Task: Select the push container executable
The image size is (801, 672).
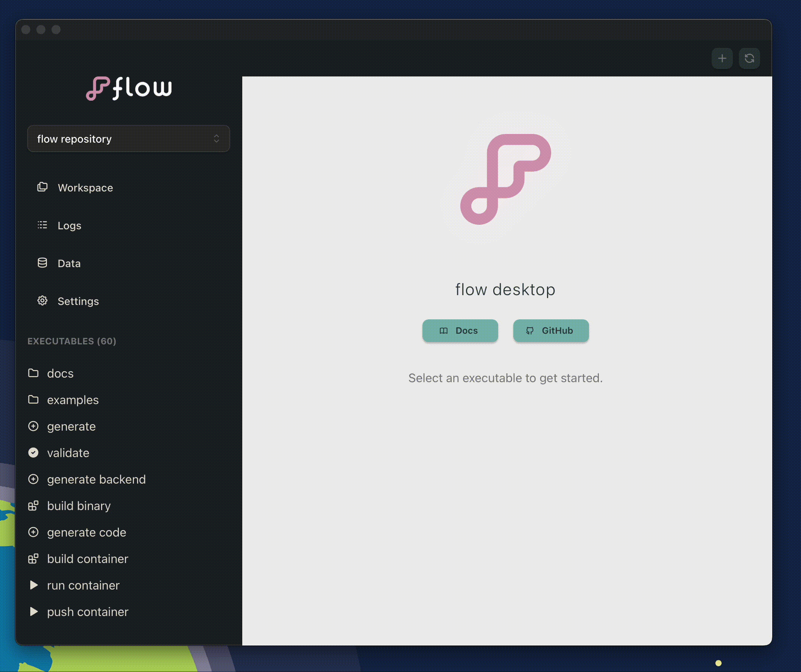Action: (129, 612)
